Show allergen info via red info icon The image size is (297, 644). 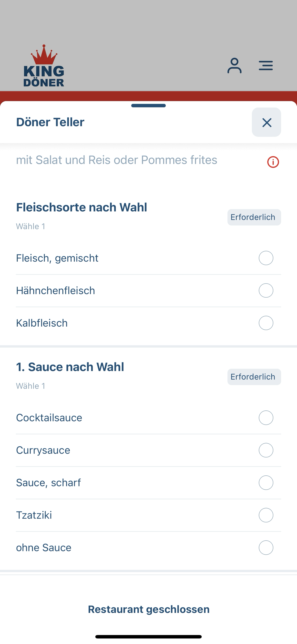click(273, 162)
